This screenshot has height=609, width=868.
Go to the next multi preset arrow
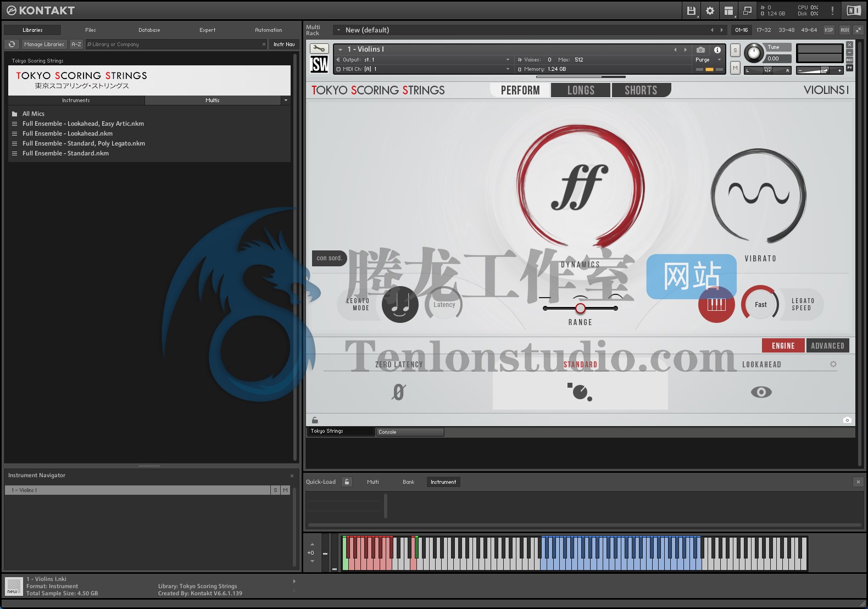point(722,30)
